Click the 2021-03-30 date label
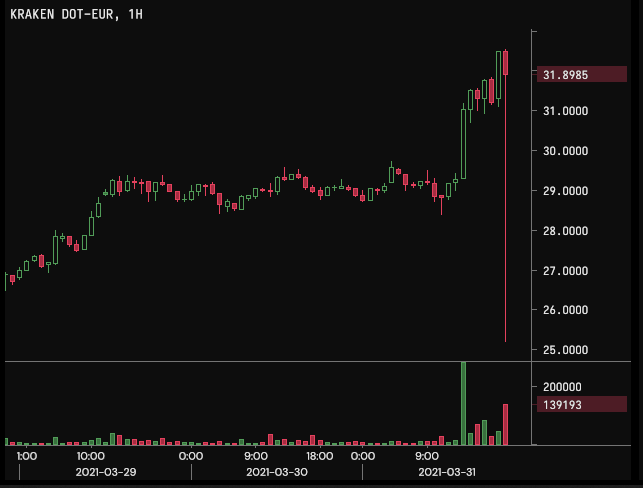643x488 pixels. click(x=277, y=472)
